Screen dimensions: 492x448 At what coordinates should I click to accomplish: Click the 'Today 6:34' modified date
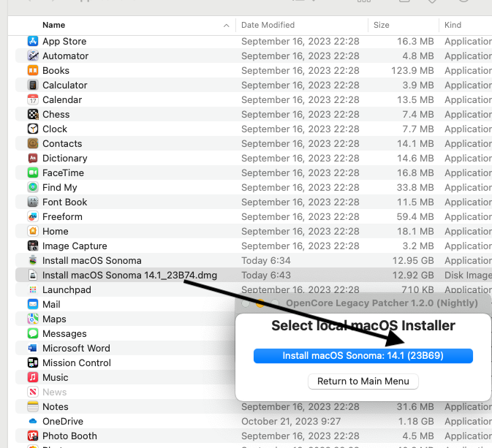(266, 260)
